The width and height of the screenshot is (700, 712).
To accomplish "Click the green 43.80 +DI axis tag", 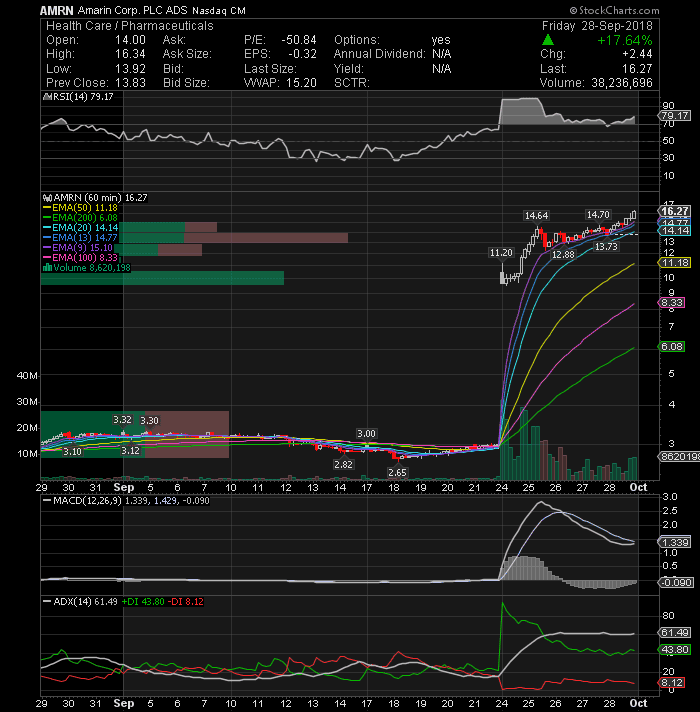I will (675, 650).
